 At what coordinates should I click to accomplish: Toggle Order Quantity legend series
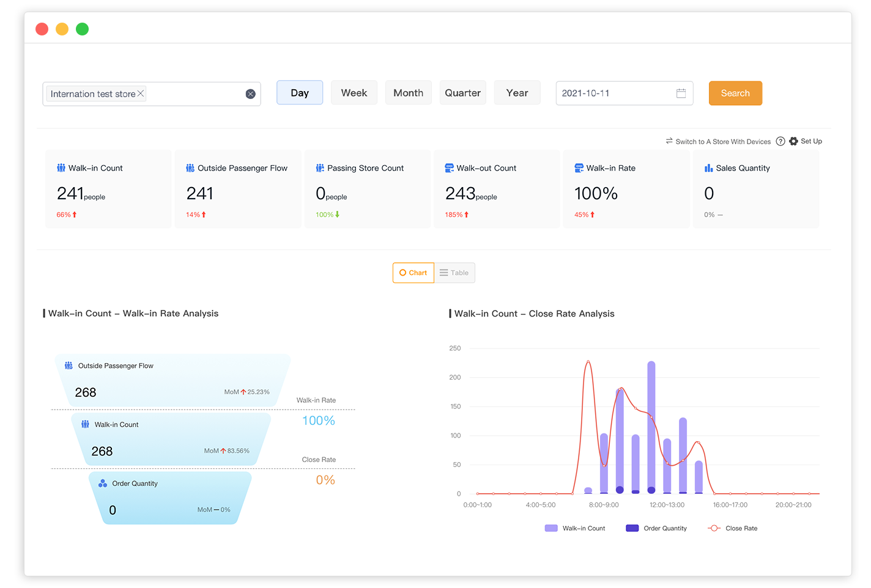656,528
